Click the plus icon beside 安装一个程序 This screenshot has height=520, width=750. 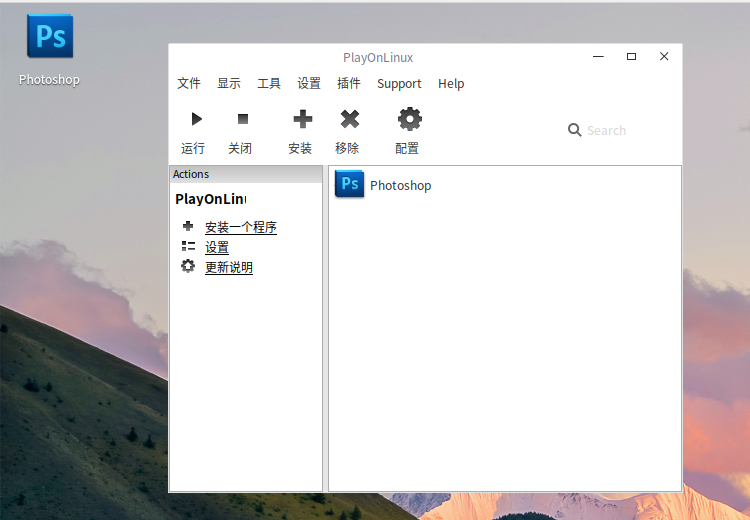point(188,226)
